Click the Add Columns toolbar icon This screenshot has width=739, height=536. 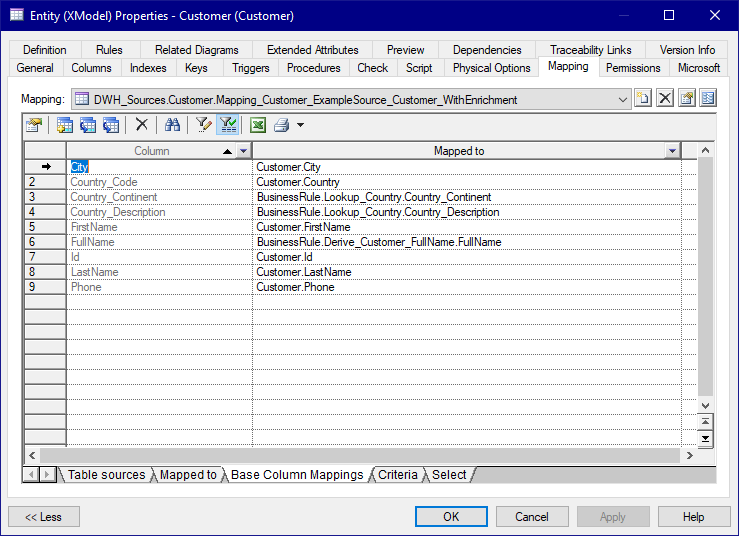point(65,125)
